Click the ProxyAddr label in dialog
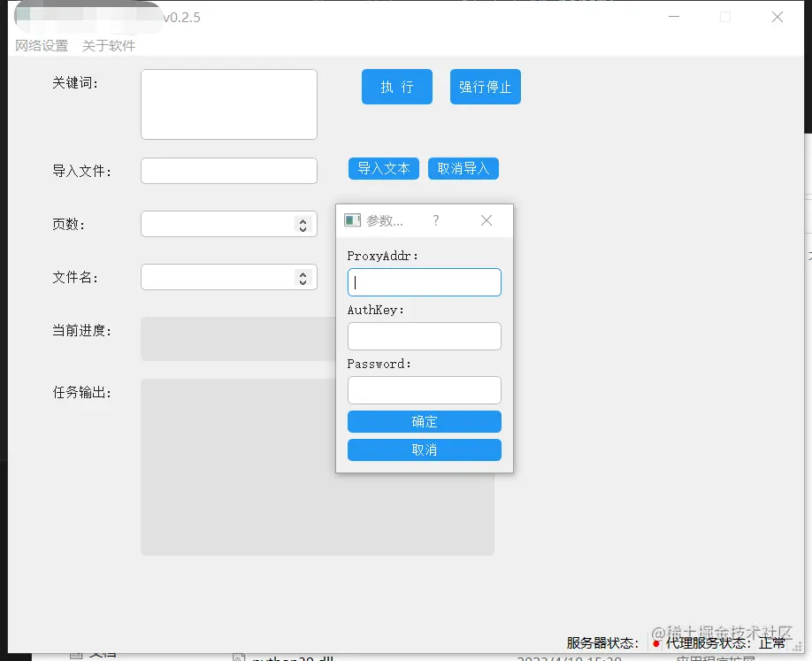This screenshot has width=812, height=661. pos(382,256)
